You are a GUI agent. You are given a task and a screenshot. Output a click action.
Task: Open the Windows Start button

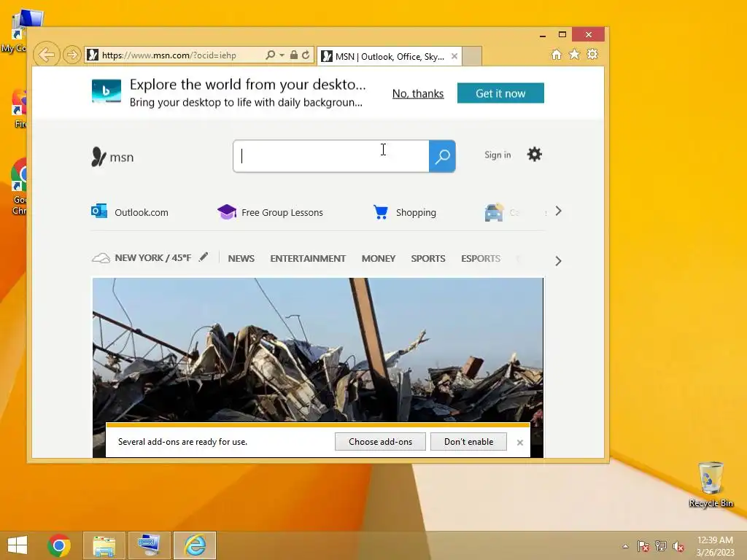(x=18, y=545)
